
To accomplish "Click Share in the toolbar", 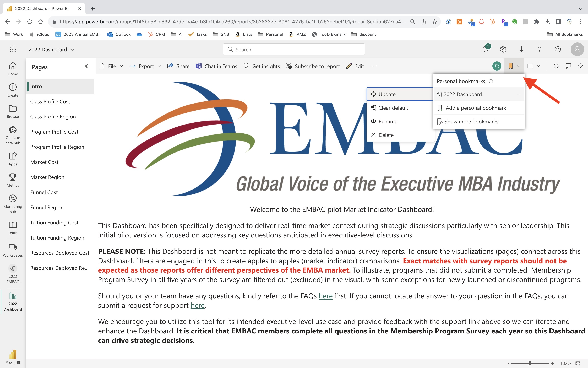I will [x=178, y=66].
